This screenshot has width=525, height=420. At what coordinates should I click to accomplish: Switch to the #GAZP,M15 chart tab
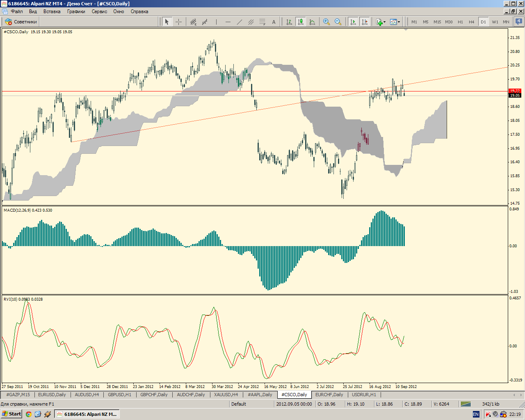18,395
